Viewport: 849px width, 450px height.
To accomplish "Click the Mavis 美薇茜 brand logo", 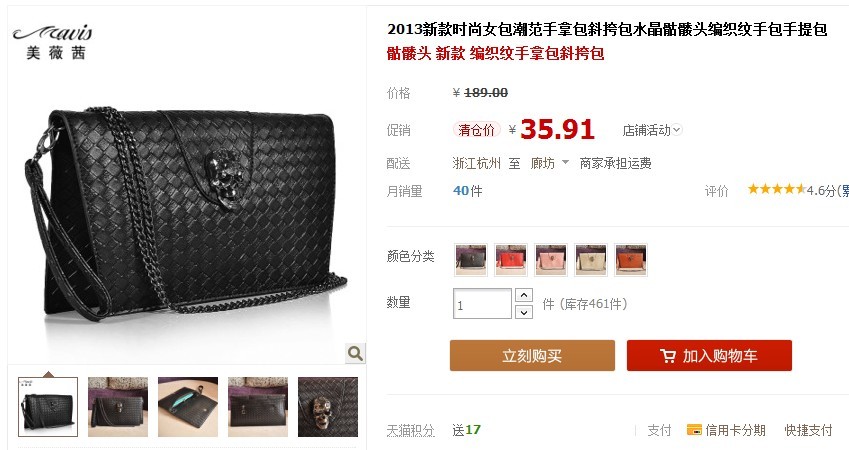I will point(53,41).
